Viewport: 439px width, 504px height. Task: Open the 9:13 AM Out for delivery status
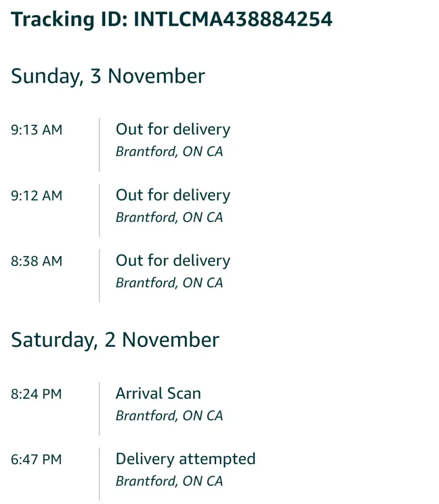pos(173,130)
